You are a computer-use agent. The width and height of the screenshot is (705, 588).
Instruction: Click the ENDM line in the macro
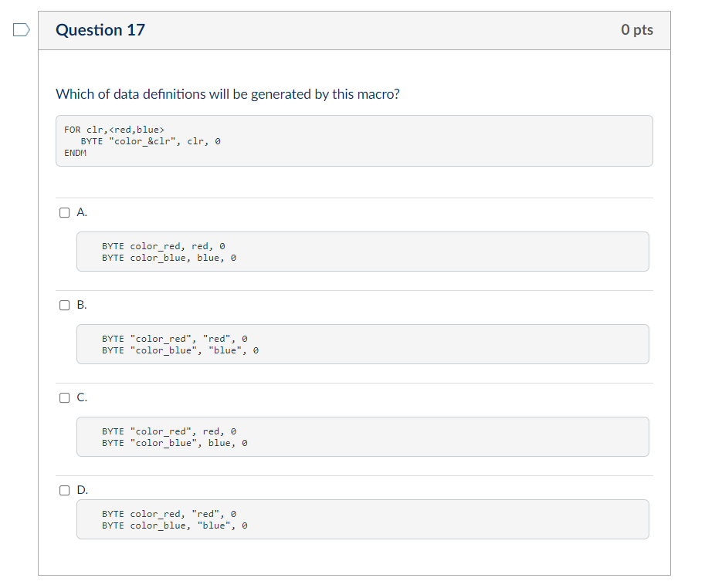[x=76, y=153]
